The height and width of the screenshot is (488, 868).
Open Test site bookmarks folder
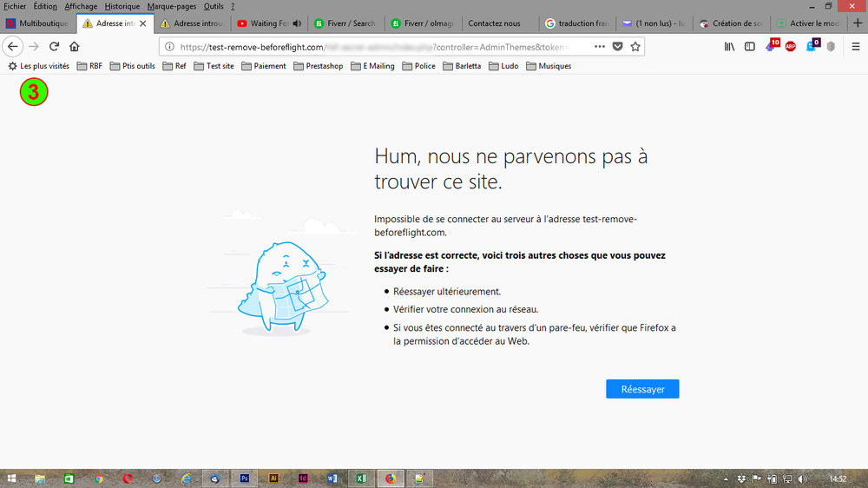(x=214, y=66)
